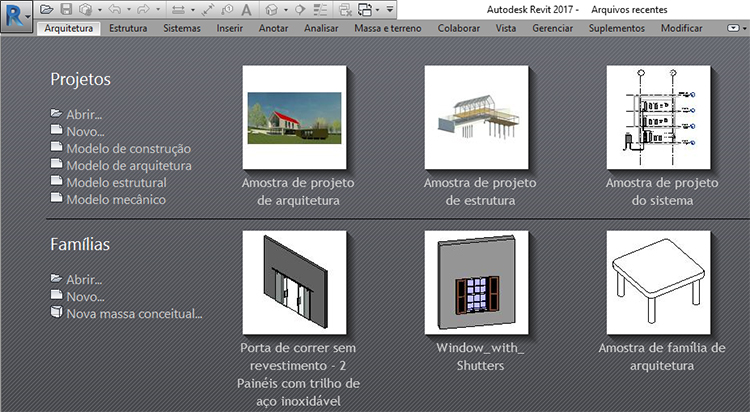Click Modelo de arquitetura template link

click(x=129, y=166)
